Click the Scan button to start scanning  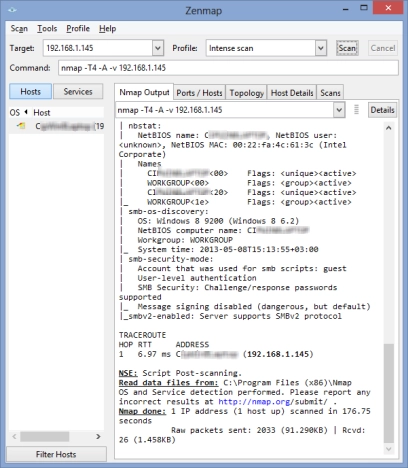pos(347,48)
